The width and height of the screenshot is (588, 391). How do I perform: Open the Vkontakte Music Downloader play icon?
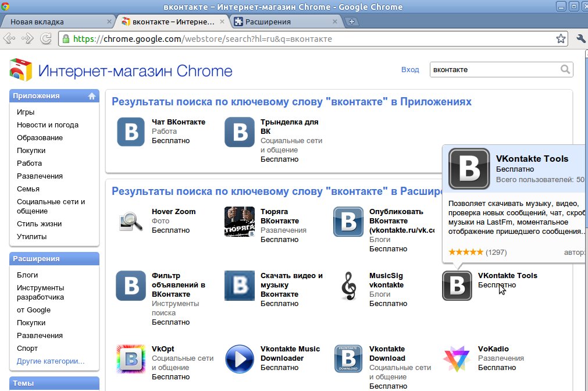(240, 359)
